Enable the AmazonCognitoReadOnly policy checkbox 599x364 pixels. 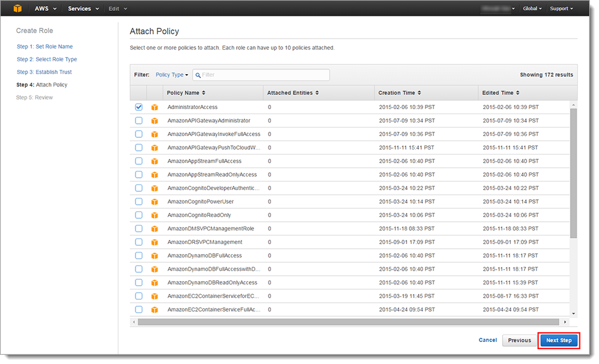pos(139,215)
